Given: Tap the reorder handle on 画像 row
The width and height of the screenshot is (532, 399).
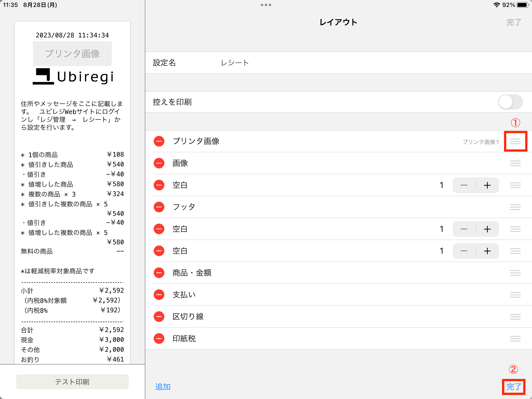Looking at the screenshot, I should 515,163.
